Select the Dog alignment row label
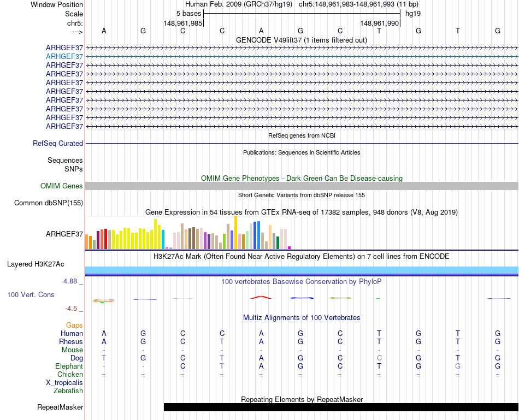Image resolution: width=519 pixels, height=420 pixels. point(76,358)
